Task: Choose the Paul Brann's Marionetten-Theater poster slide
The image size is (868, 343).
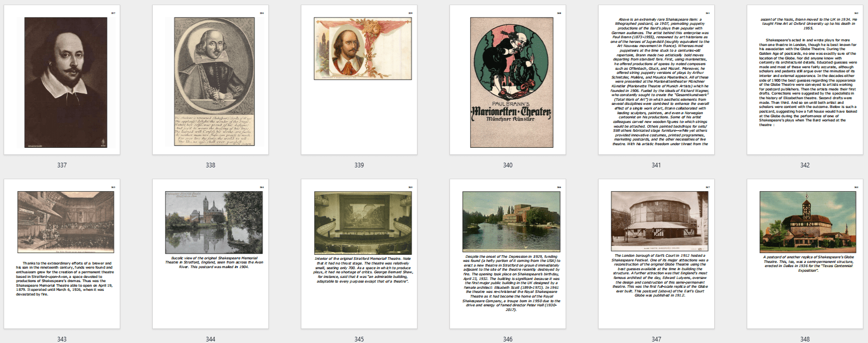Action: tap(508, 80)
